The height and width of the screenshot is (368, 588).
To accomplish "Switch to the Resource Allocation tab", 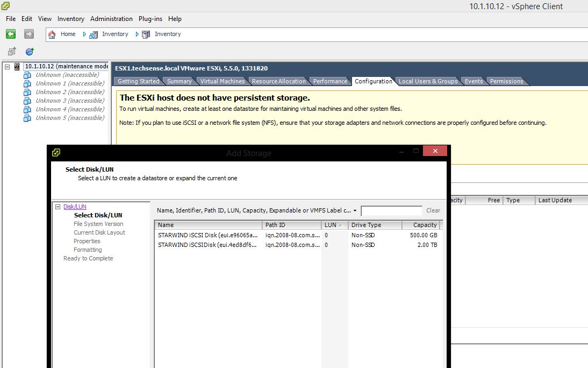I will pyautogui.click(x=278, y=81).
